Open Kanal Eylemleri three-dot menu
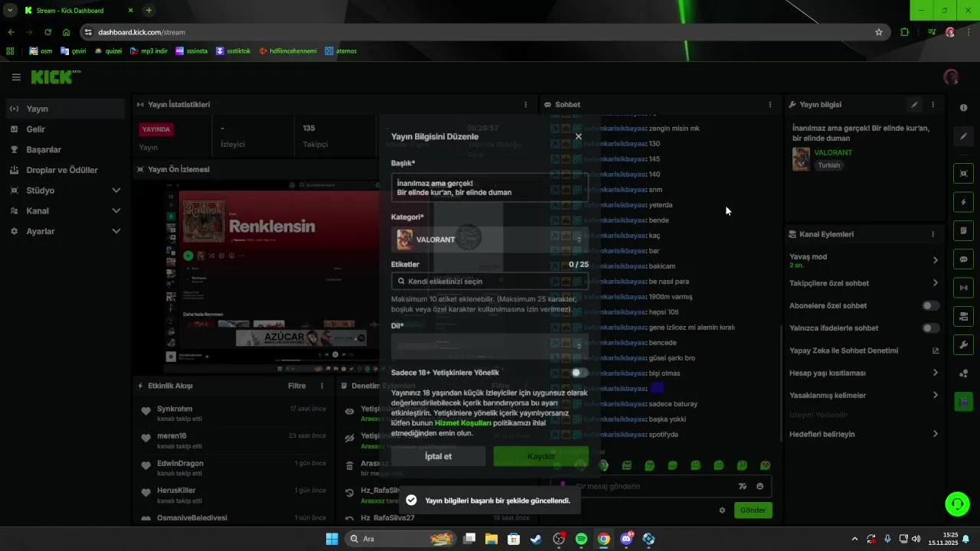The width and height of the screenshot is (980, 551). click(x=933, y=234)
